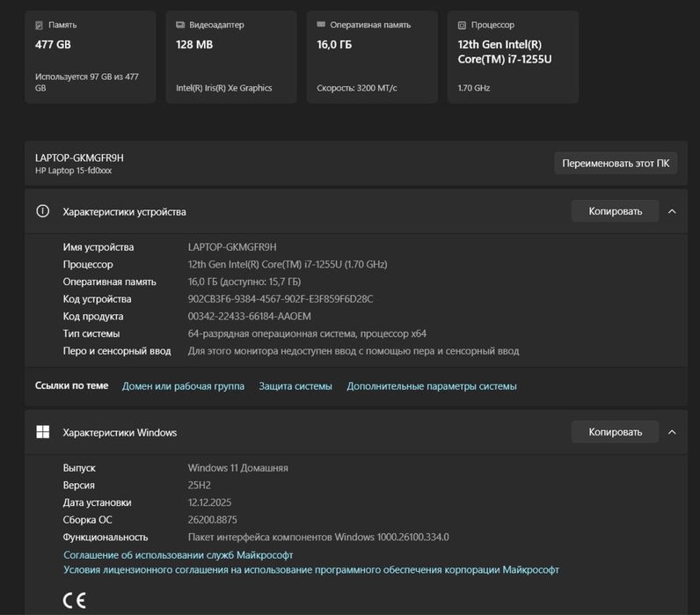Open Дополнительные параметры системы link
This screenshot has height=615, width=700.
432,386
